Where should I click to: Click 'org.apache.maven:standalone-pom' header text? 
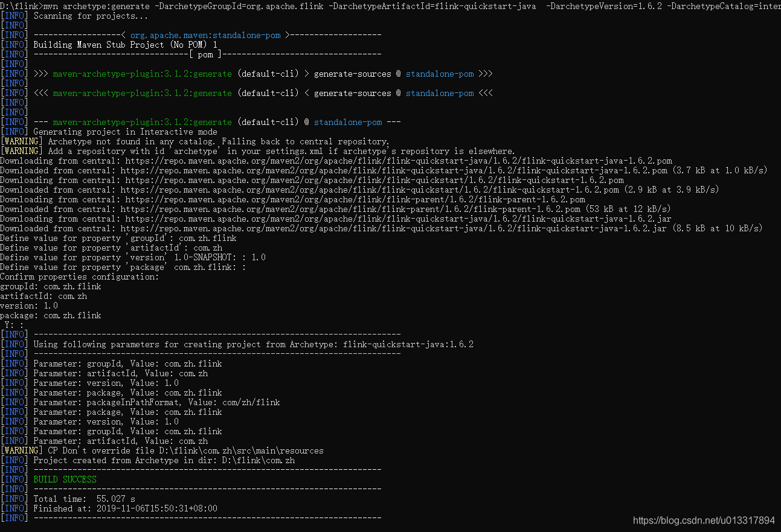(x=205, y=35)
